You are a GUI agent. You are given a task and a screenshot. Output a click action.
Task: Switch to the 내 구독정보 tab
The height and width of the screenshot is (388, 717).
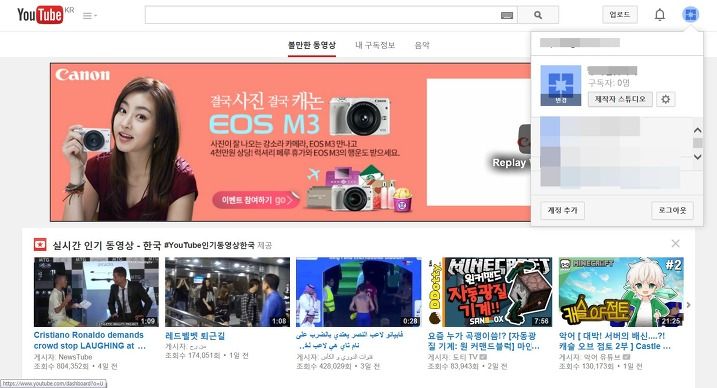click(375, 45)
